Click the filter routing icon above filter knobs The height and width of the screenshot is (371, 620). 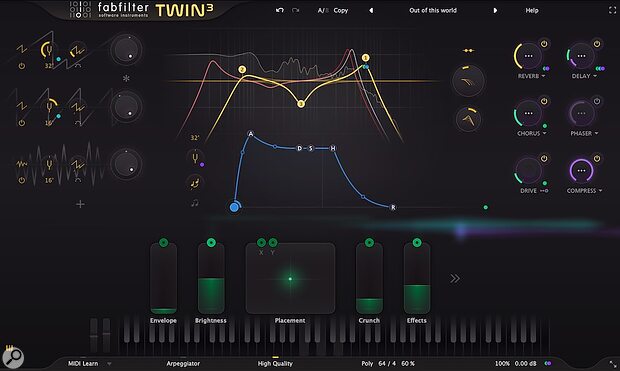pyautogui.click(x=469, y=51)
